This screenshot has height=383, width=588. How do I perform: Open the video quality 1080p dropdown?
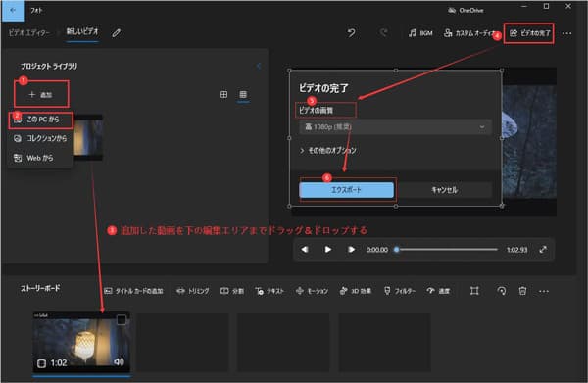(x=395, y=127)
